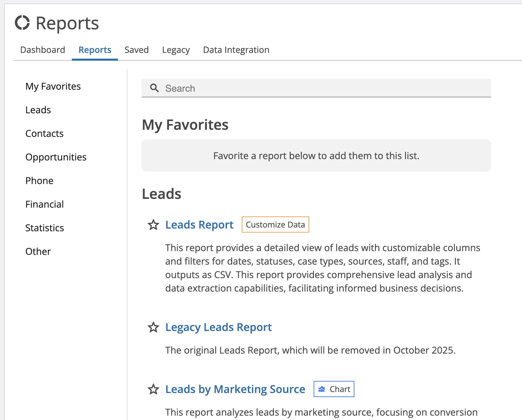This screenshot has width=522, height=420.
Task: Select the Reports tab
Action: click(95, 50)
